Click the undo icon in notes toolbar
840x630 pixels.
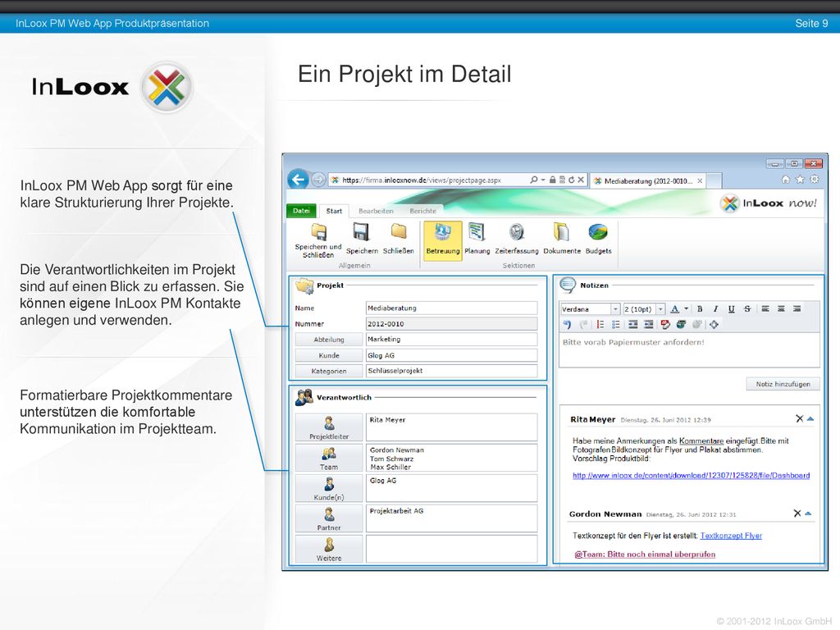568,325
